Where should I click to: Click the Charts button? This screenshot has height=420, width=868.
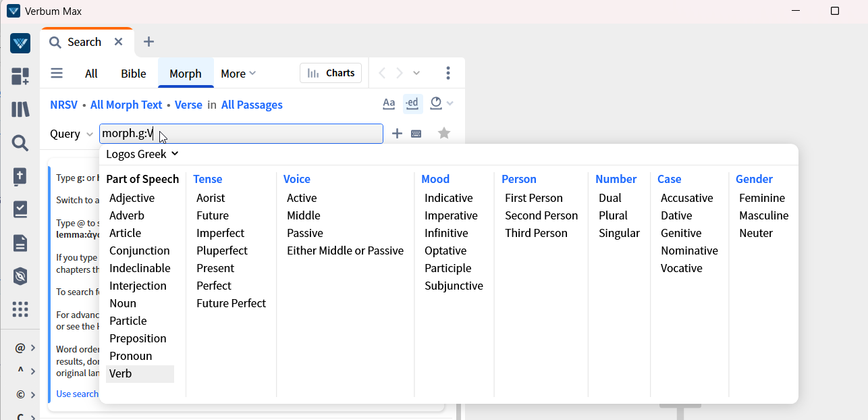(x=331, y=73)
